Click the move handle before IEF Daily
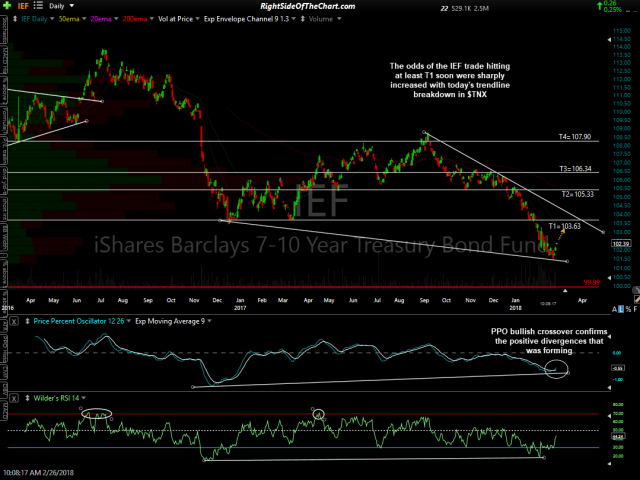 tap(15, 19)
